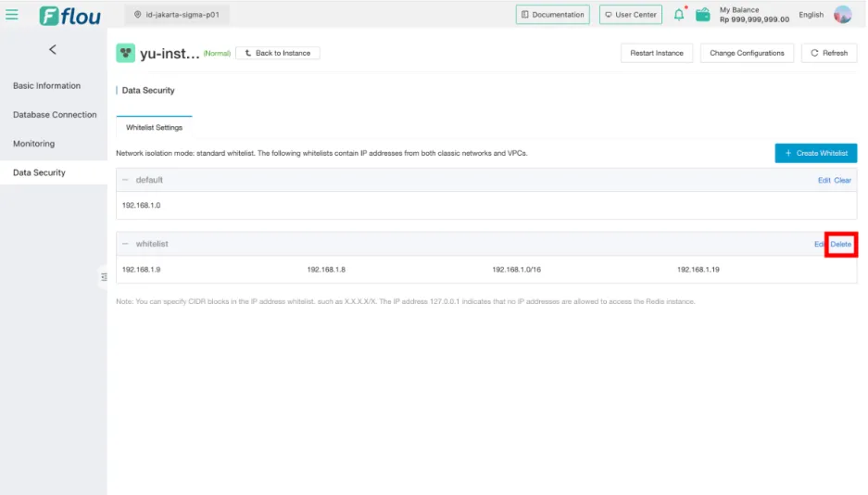Refresh the page data
868x495 pixels.
pyautogui.click(x=829, y=53)
